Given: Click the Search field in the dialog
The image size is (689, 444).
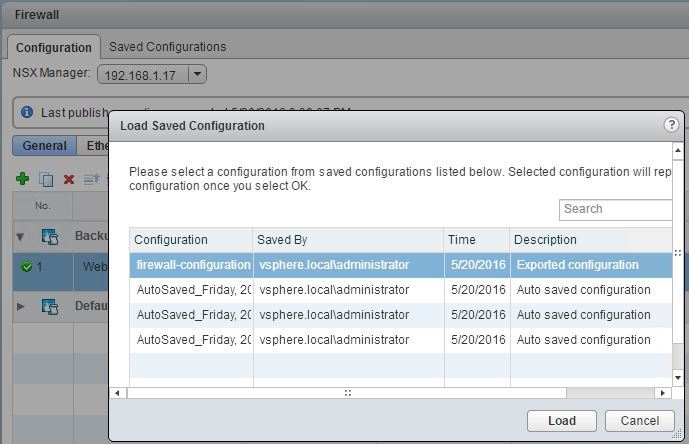Looking at the screenshot, I should click(615, 209).
